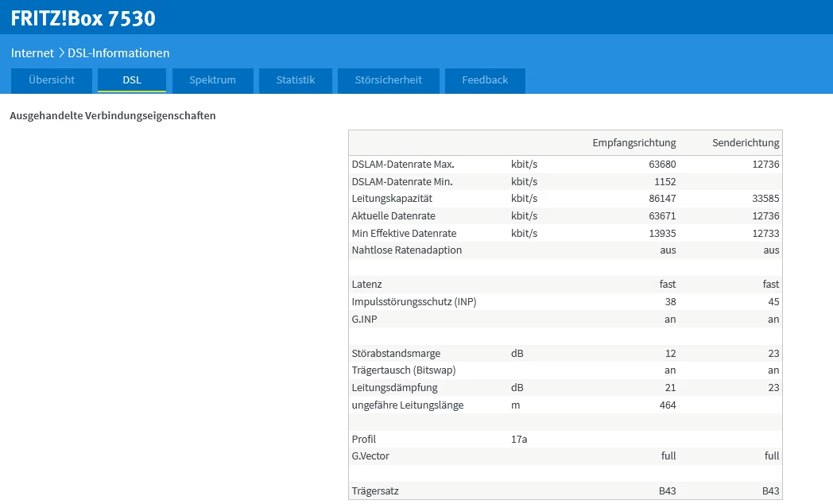Select DSL-Informationen in the breadcrumb
The width and height of the screenshot is (833, 504).
[x=118, y=53]
